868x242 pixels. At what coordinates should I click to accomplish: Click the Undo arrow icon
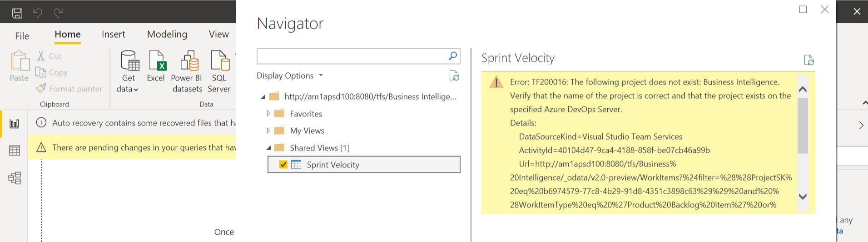click(38, 13)
